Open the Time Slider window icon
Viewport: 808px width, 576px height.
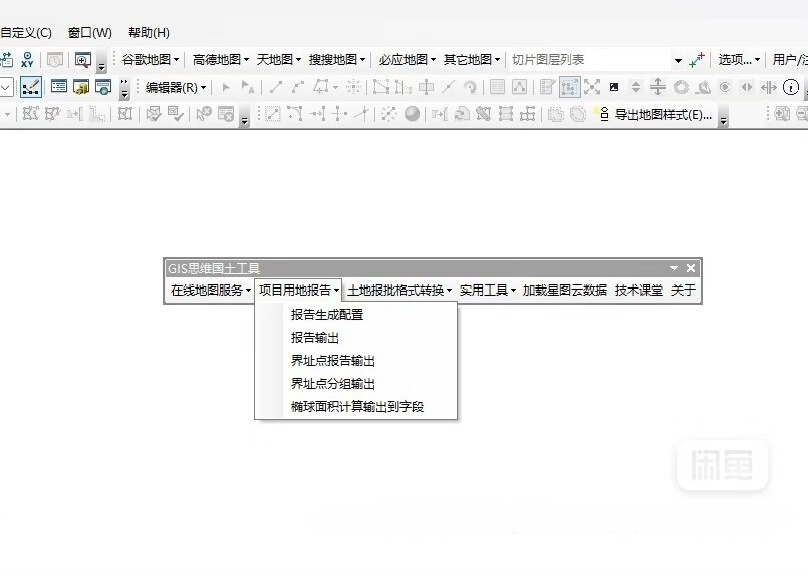click(x=55, y=60)
